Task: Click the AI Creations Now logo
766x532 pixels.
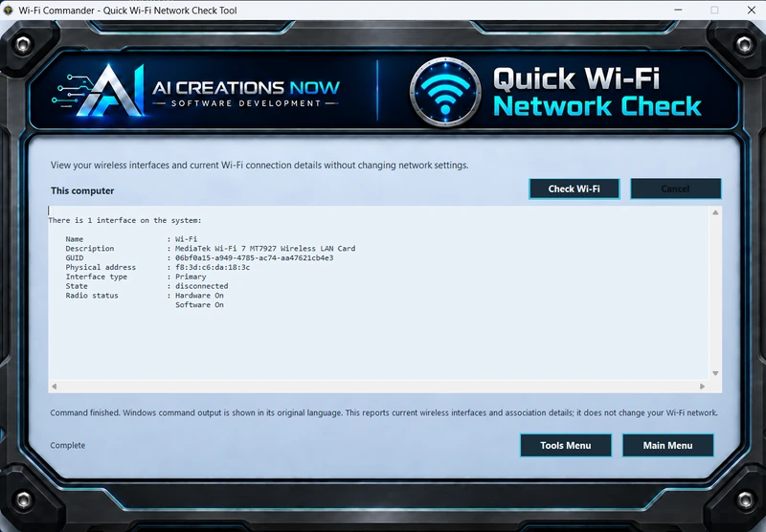Action: tap(195, 92)
